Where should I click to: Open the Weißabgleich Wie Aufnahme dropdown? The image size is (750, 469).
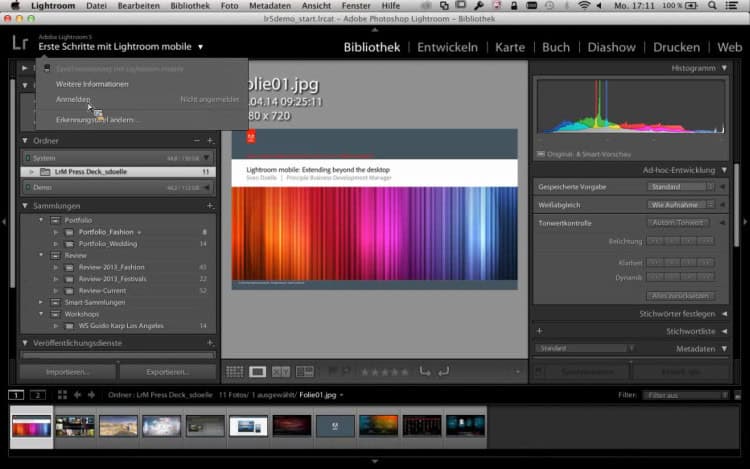pos(681,205)
